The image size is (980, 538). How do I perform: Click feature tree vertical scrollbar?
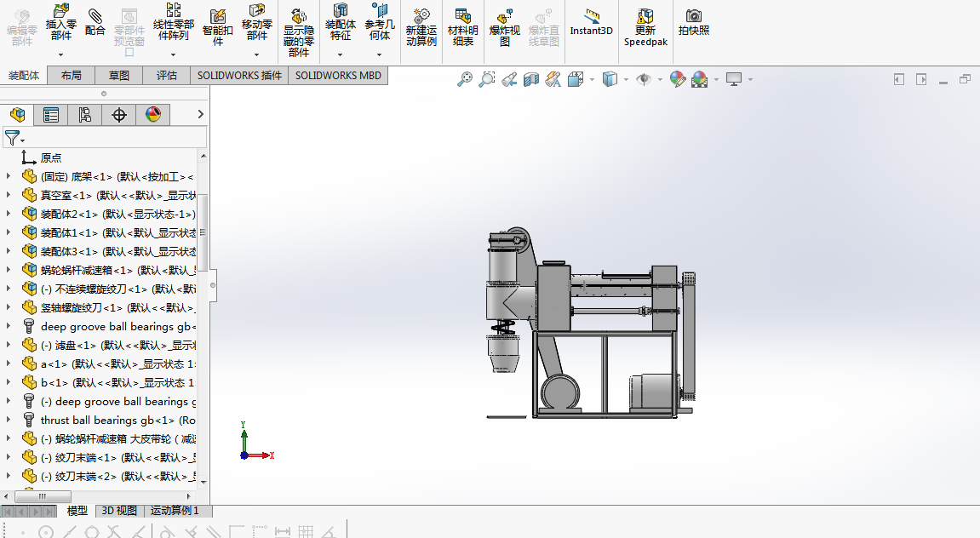203,232
